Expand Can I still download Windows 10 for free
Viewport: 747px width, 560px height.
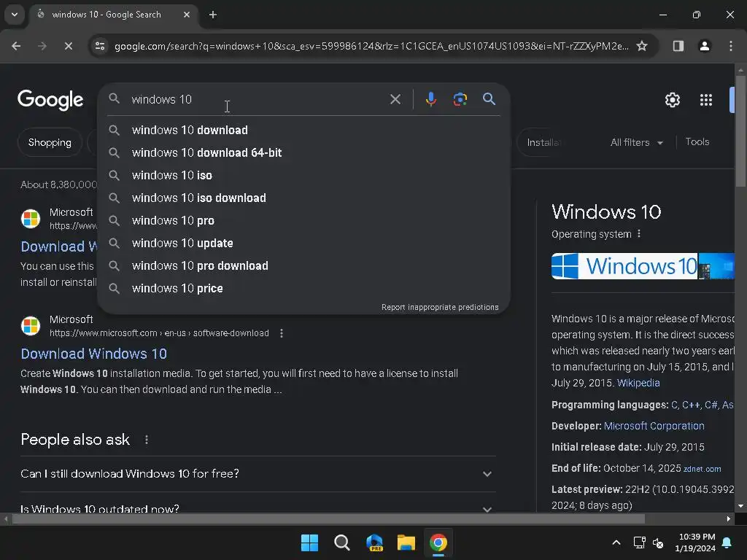point(258,474)
